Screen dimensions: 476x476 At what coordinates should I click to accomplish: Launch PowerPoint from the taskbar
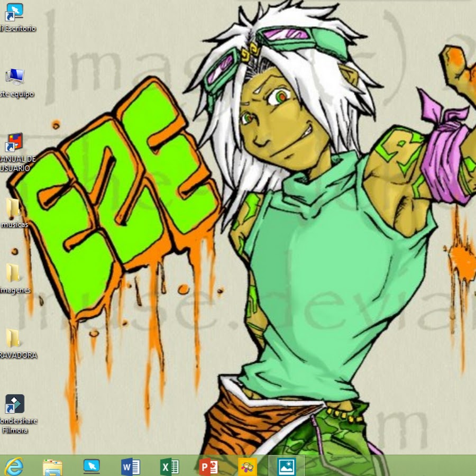[x=208, y=466]
